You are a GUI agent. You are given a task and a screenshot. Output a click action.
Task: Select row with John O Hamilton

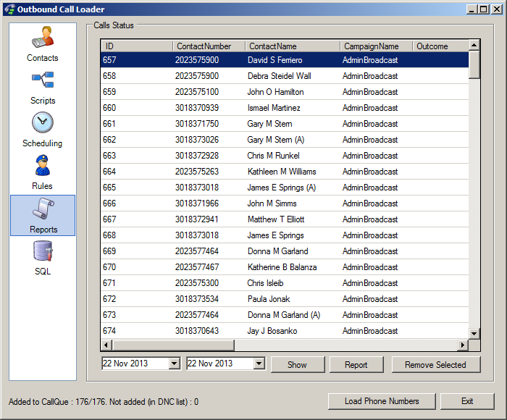pos(285,92)
